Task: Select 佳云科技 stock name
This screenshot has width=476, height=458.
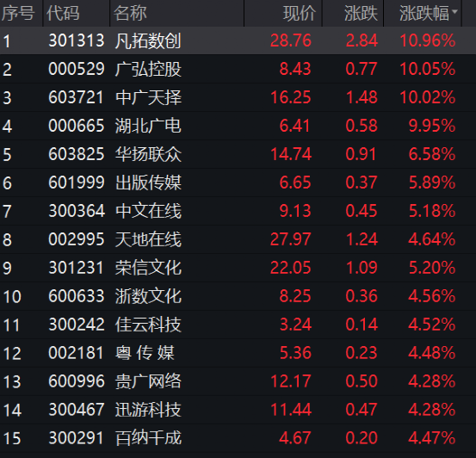Action: (x=148, y=325)
